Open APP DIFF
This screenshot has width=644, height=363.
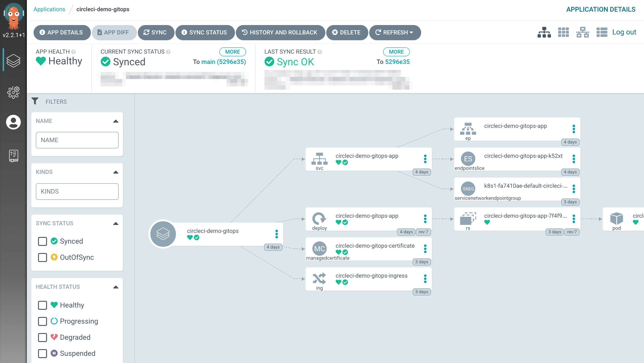click(114, 32)
